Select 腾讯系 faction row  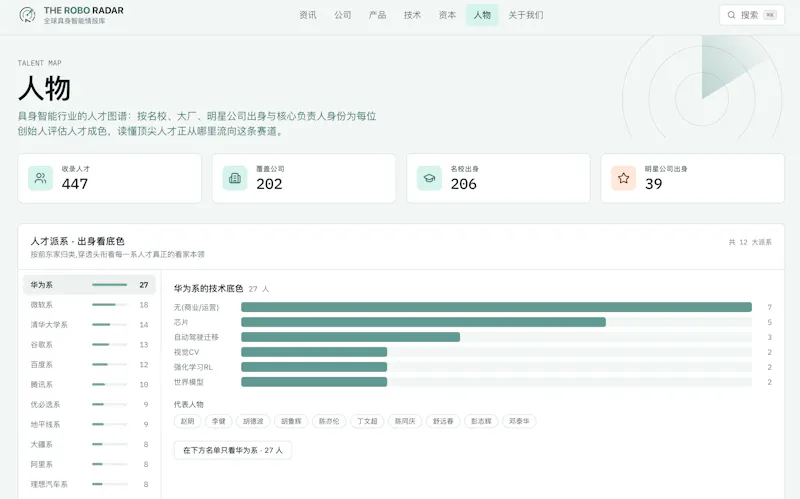tap(89, 384)
